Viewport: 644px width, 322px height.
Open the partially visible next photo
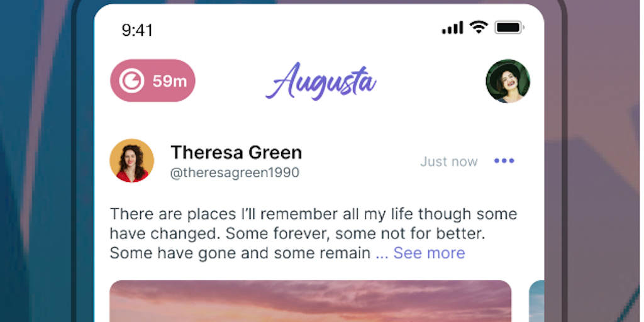point(536,301)
